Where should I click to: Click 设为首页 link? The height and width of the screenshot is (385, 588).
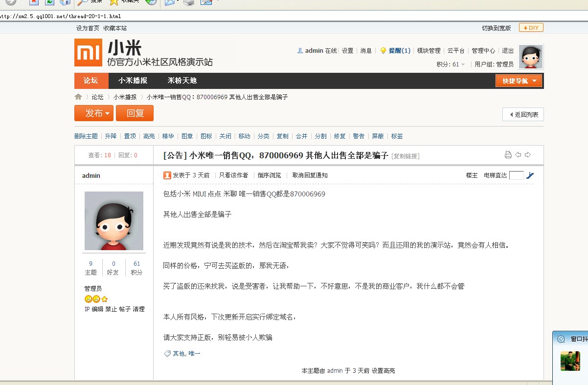pos(88,28)
